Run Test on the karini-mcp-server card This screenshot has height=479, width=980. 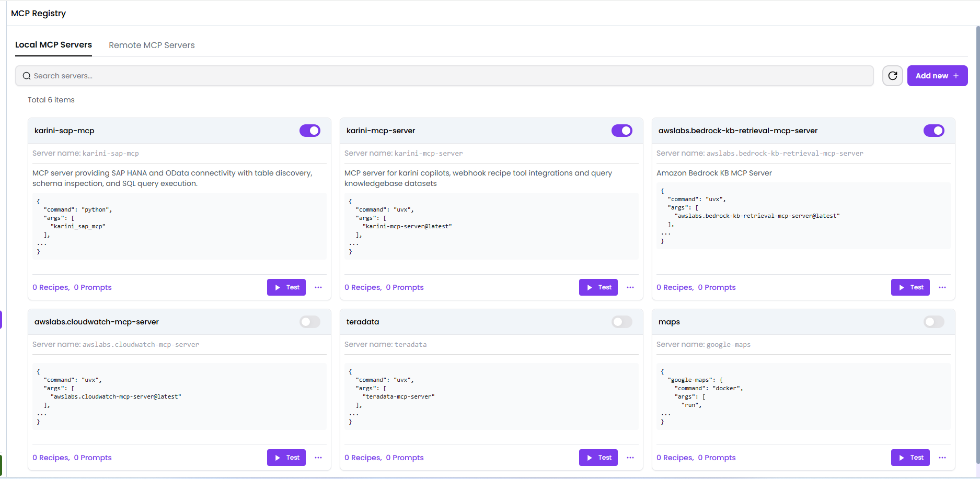[x=598, y=287]
